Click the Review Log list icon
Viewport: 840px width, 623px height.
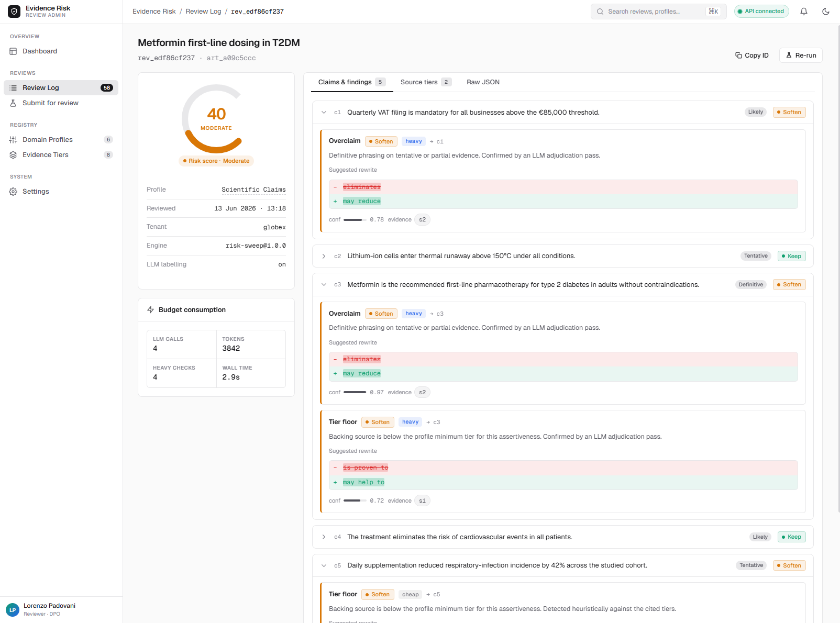13,88
